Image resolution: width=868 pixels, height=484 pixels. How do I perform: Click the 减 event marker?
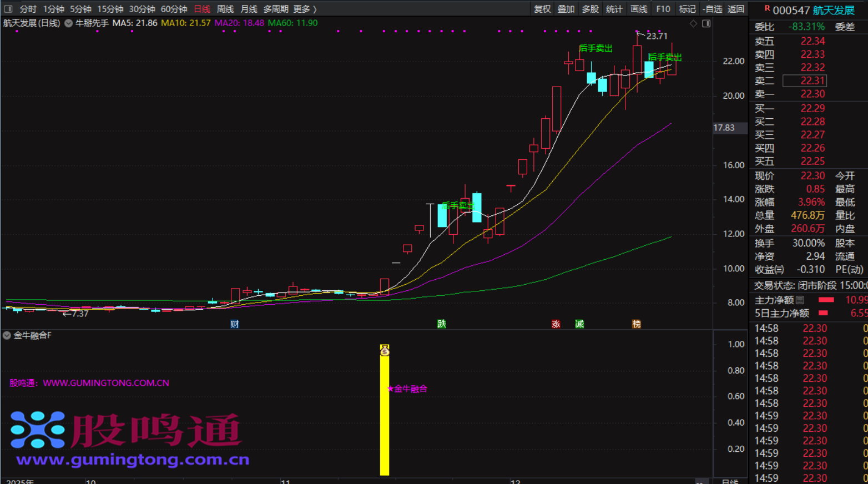pyautogui.click(x=579, y=324)
